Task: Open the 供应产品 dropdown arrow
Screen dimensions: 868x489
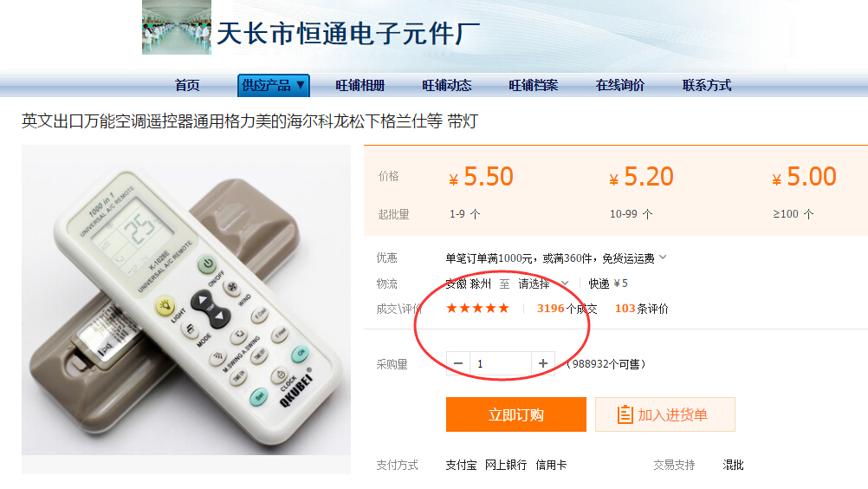Action: (300, 85)
